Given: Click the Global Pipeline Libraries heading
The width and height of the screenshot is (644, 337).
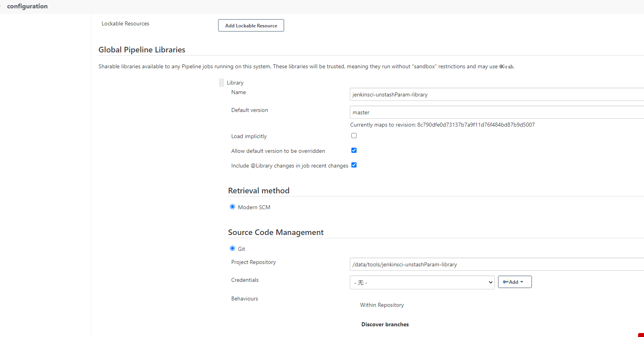Looking at the screenshot, I should [x=142, y=50].
